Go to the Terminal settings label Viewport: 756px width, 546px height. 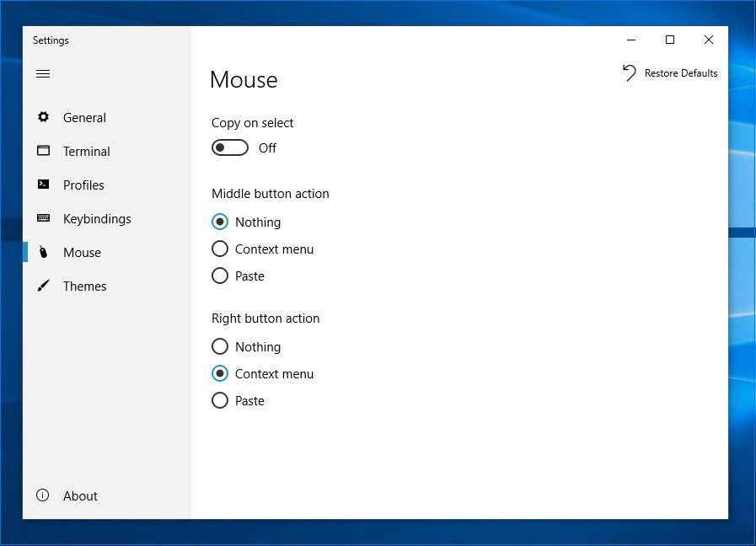pos(87,152)
